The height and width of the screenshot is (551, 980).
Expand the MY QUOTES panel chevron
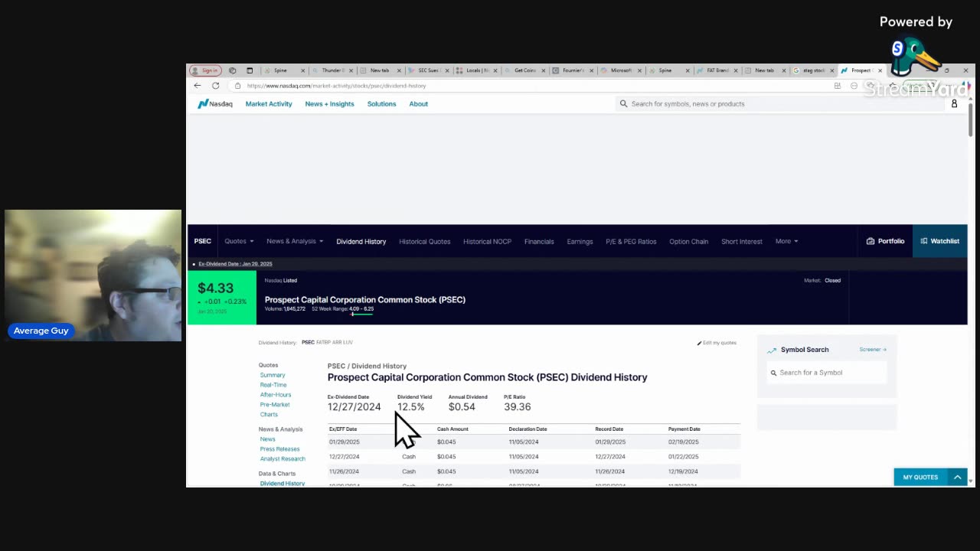tap(957, 477)
